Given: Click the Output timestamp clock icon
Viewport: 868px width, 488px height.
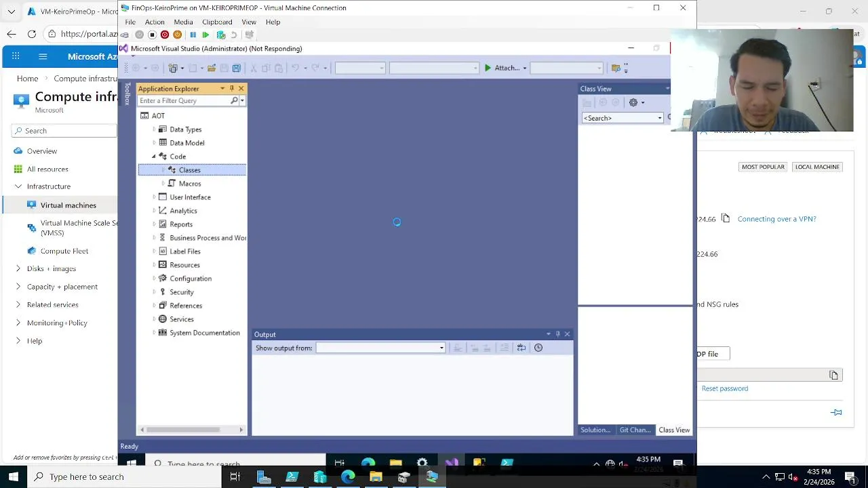Looking at the screenshot, I should coord(538,348).
